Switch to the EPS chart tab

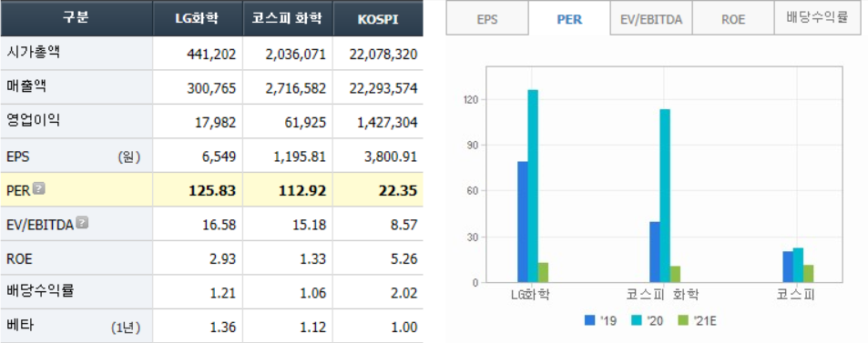[487, 19]
